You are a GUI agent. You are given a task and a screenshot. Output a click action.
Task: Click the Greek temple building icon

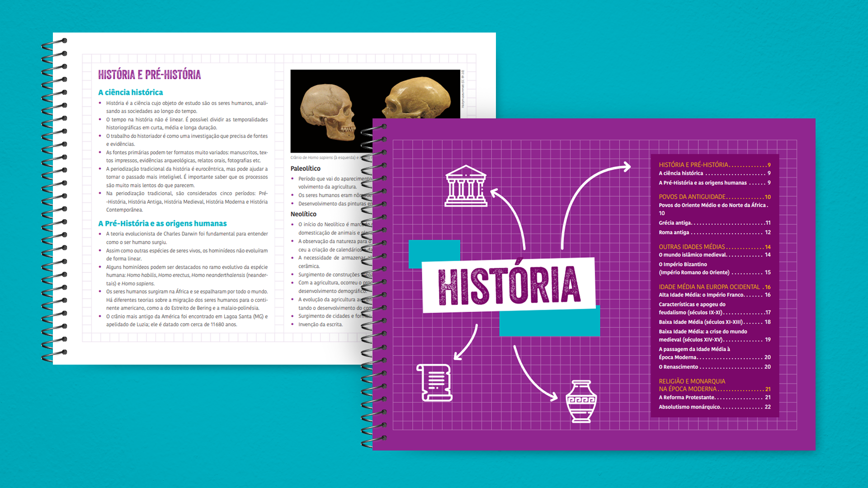coord(466,186)
